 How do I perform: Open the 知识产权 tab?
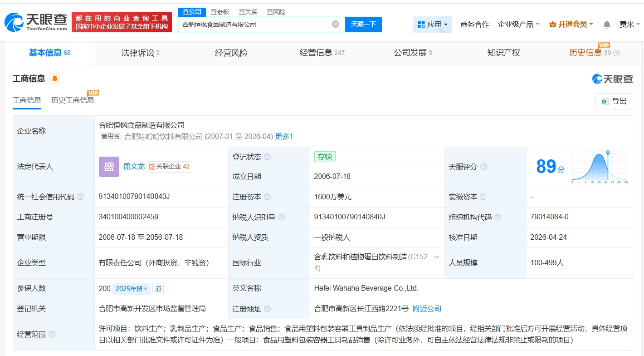[x=503, y=53]
